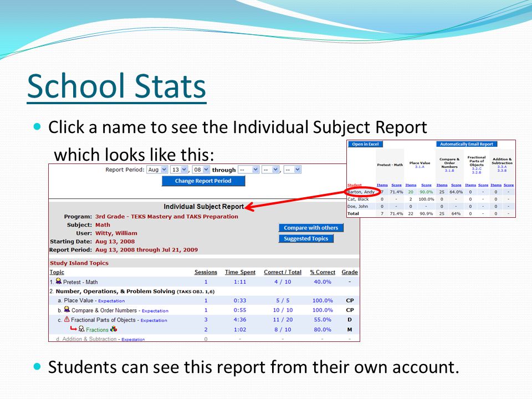Click the 4:36 time for Fractional Parts
The height and width of the screenshot is (399, 532).
click(x=240, y=320)
